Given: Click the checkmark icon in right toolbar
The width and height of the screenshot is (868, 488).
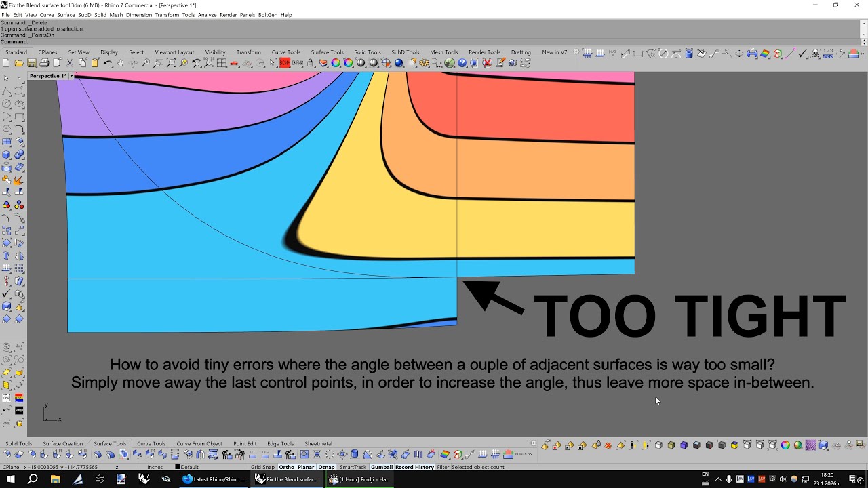Looking at the screenshot, I should (802, 53).
